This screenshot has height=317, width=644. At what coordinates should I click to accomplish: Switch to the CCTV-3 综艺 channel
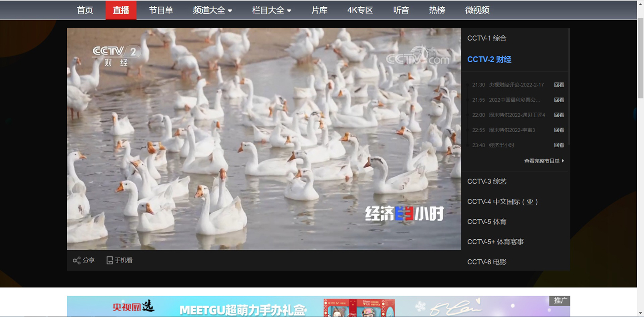(487, 181)
